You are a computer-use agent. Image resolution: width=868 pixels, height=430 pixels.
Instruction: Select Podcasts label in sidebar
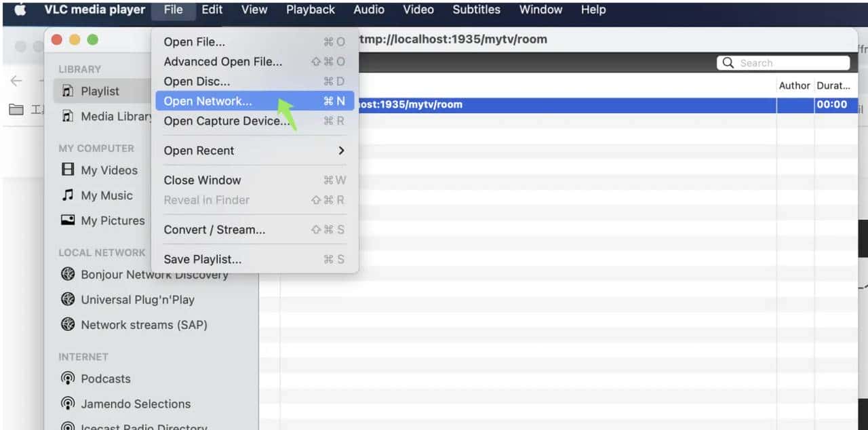click(106, 378)
